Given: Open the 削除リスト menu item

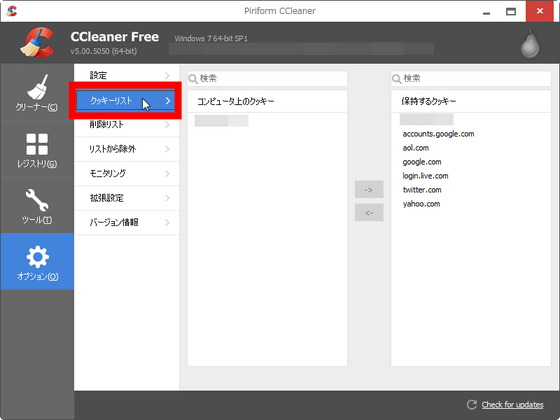Looking at the screenshot, I should click(x=126, y=125).
